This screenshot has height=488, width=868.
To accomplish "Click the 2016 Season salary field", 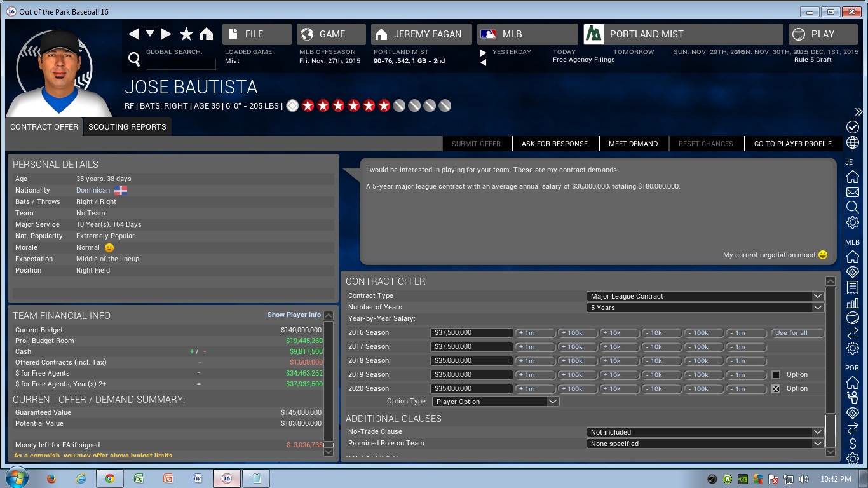I will [x=471, y=333].
